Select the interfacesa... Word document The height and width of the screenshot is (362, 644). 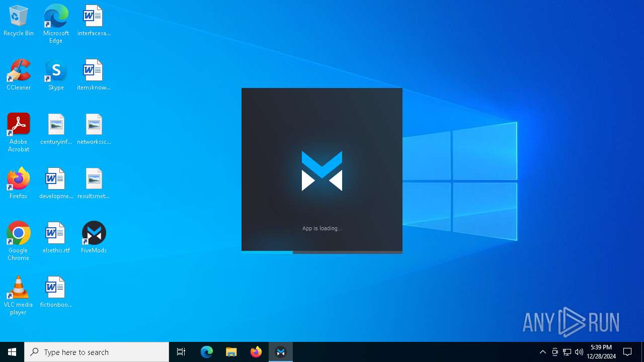pos(94,21)
